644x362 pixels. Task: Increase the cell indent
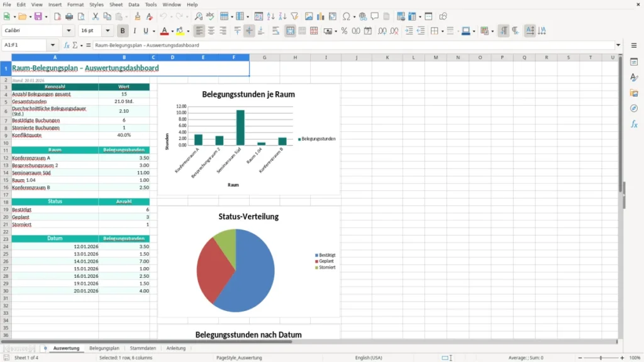point(409,31)
